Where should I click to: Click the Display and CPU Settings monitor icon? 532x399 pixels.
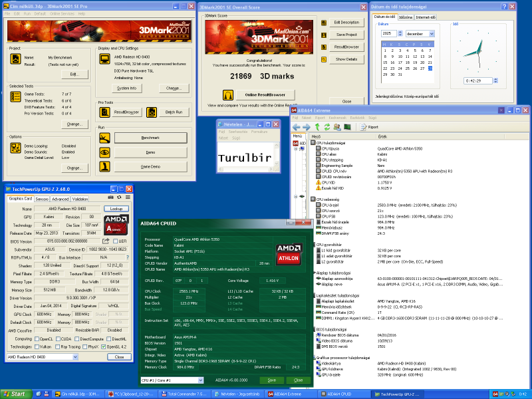(105, 59)
